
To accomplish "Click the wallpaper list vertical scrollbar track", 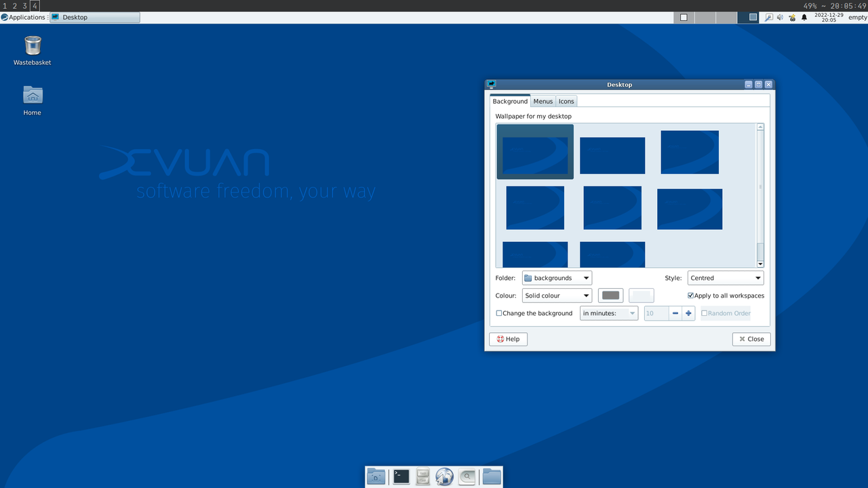I will [x=760, y=195].
